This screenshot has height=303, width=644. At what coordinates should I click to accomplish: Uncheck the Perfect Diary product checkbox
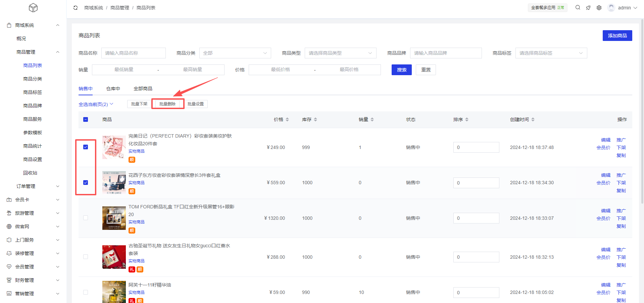pos(86,147)
